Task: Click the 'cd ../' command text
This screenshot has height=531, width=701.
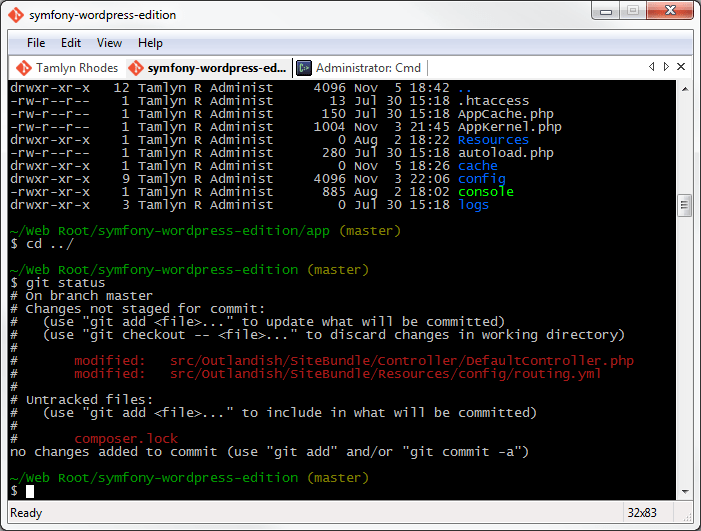Action: pyautogui.click(x=50, y=244)
